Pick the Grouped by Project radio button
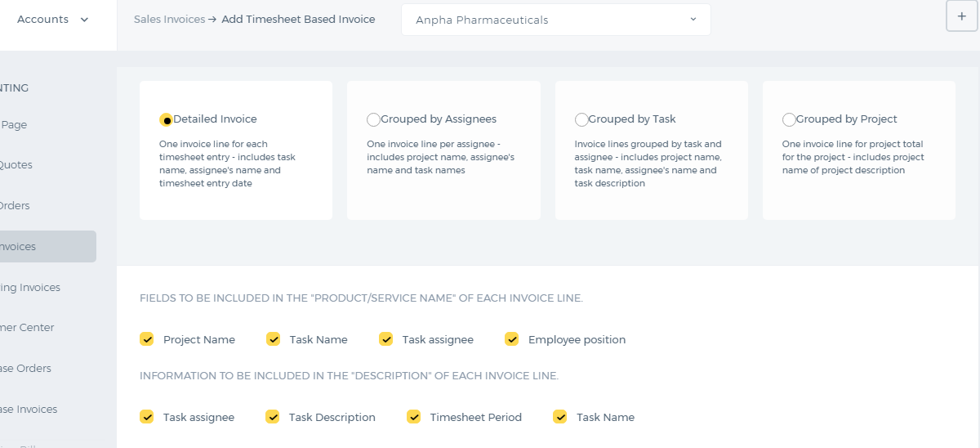The image size is (980, 448). (789, 119)
